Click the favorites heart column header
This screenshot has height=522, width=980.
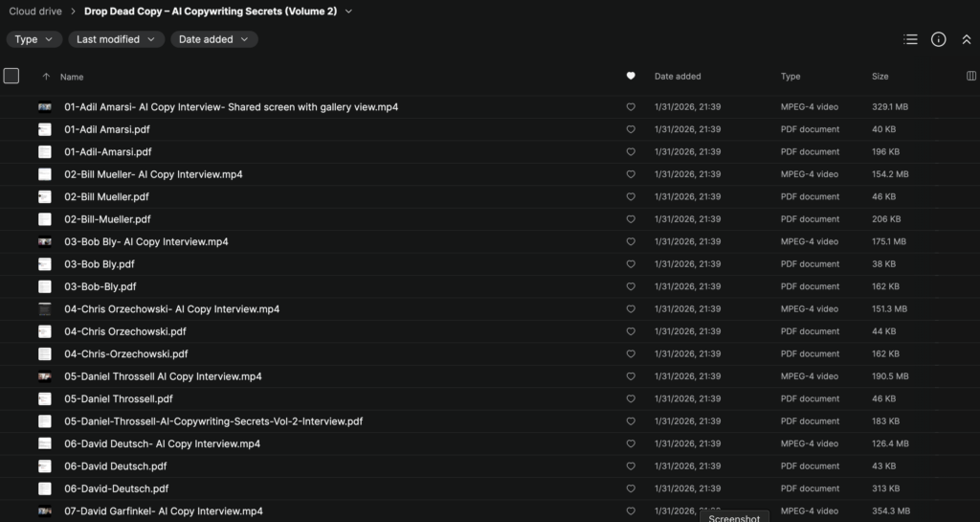coord(631,77)
